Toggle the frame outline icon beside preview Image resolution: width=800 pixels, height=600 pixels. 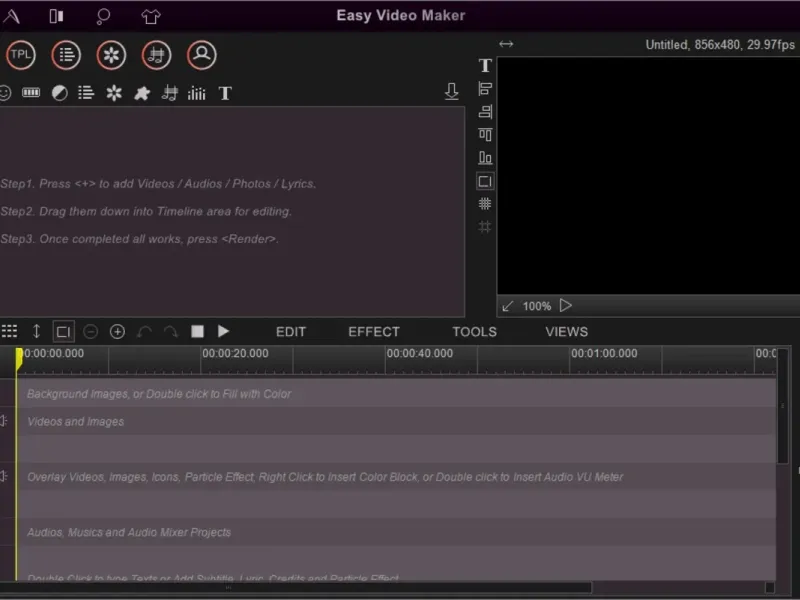[485, 181]
